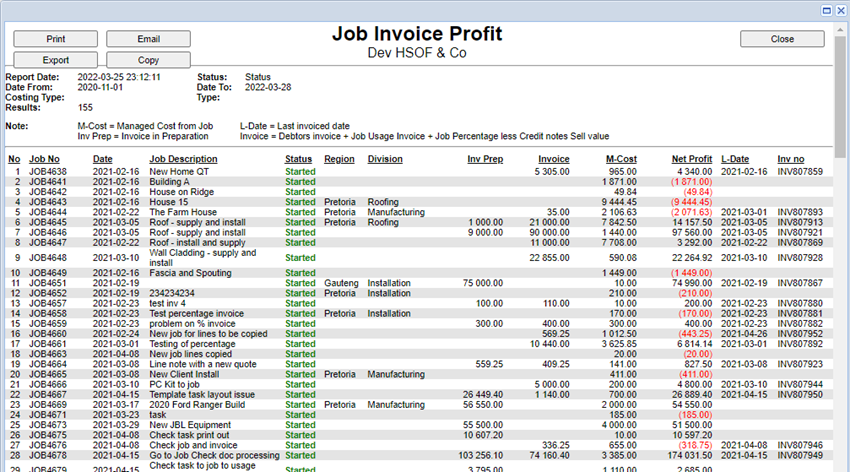Image resolution: width=850 pixels, height=472 pixels.
Task: Export the Job Invoice Profit report
Action: tap(55, 60)
